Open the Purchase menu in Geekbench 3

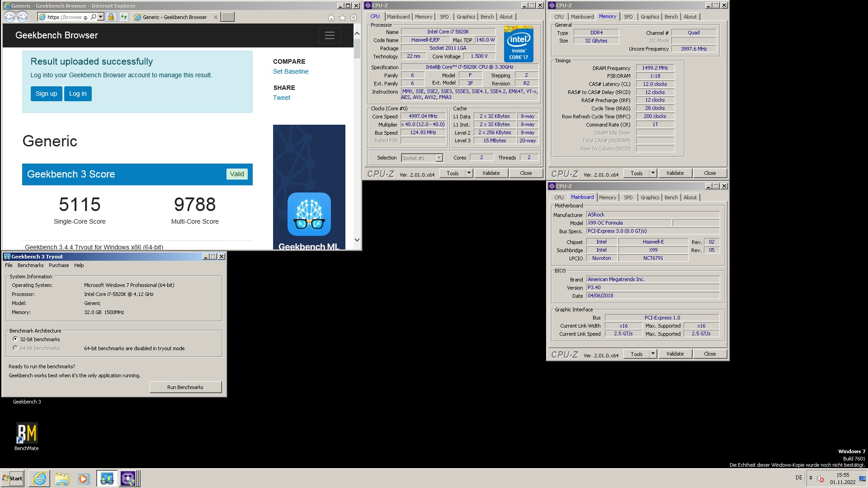[59, 265]
